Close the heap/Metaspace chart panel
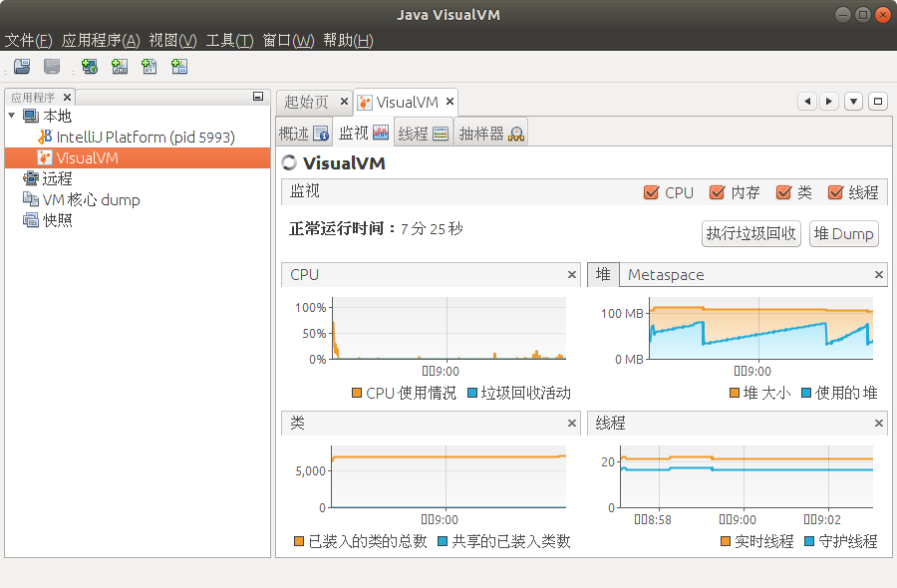Screen dimensions: 897x588 point(879,274)
